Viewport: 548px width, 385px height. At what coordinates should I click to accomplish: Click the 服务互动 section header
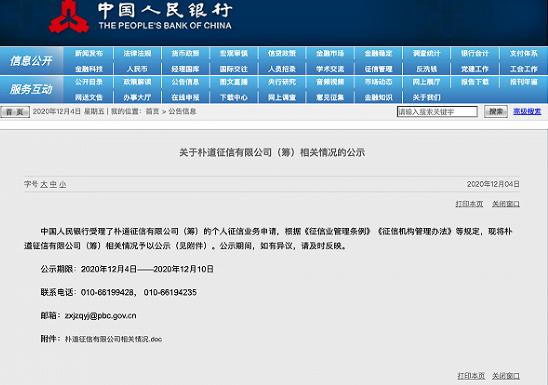(x=31, y=89)
